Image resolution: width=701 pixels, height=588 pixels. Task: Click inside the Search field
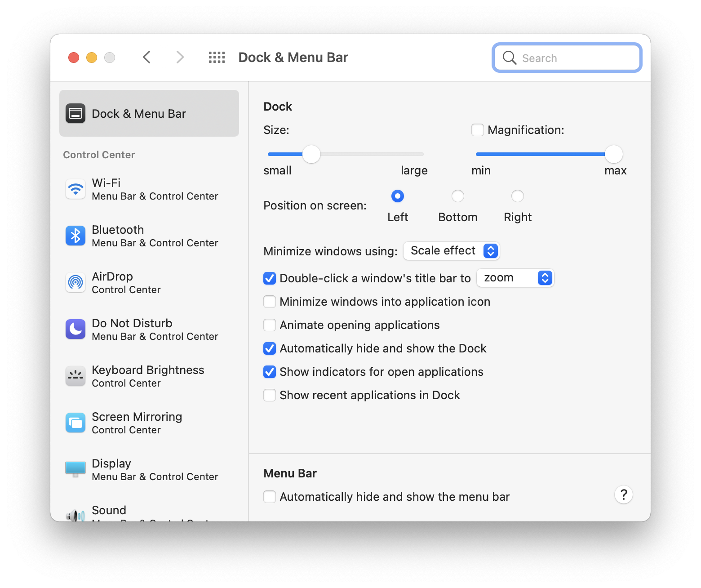[x=566, y=58]
